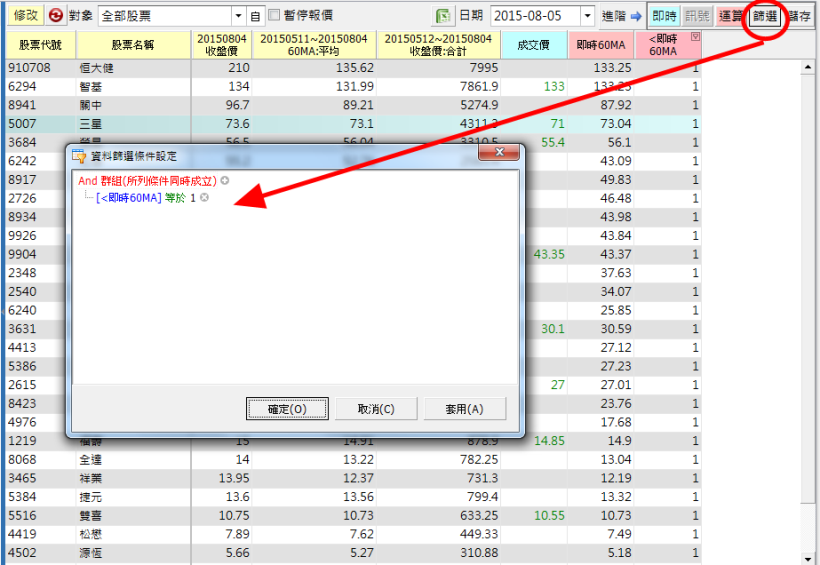
Task: Expand the 全部股票 target dropdown
Action: (238, 16)
